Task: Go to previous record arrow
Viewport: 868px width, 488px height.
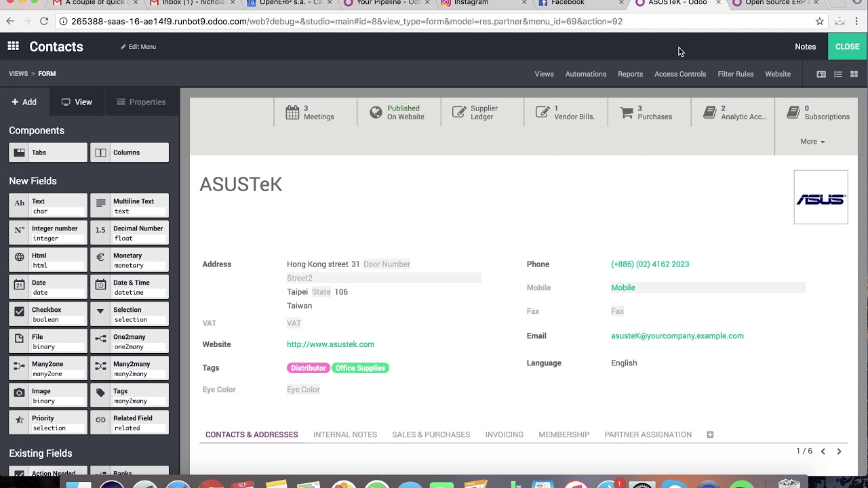Action: click(x=823, y=451)
